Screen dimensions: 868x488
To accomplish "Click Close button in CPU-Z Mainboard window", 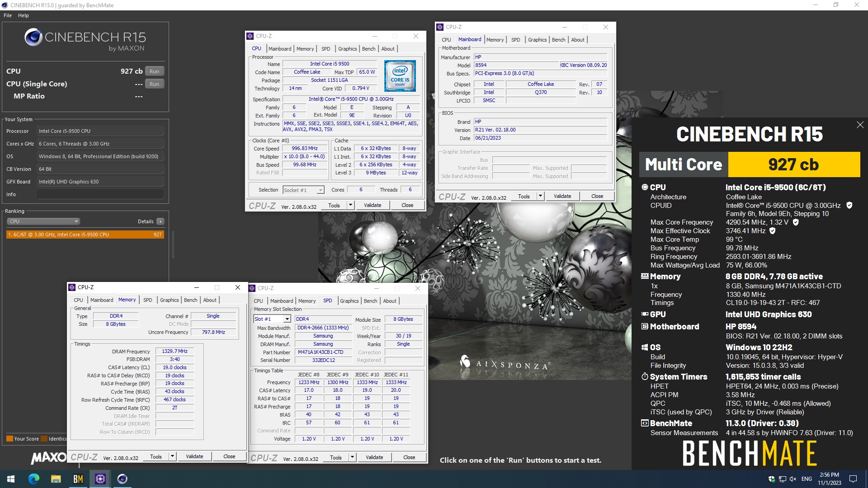I will [x=597, y=196].
